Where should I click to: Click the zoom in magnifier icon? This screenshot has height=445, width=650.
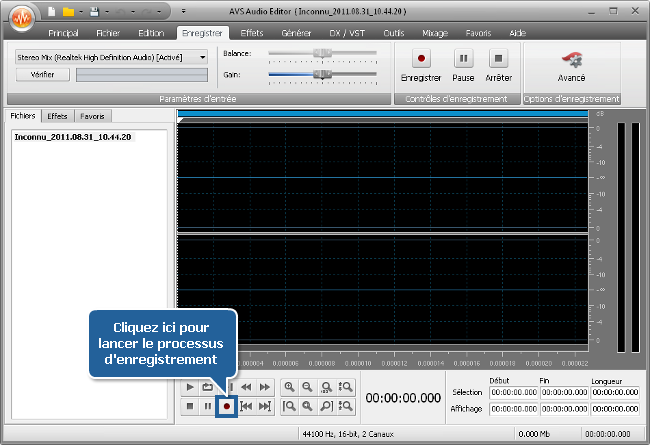289,387
